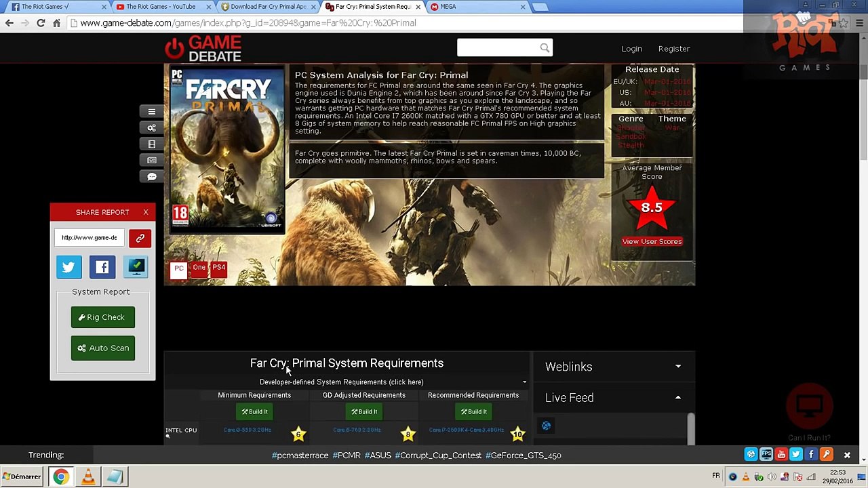Click the star rated 10 for recommended CPU
This screenshot has height=488, width=868.
(x=517, y=434)
